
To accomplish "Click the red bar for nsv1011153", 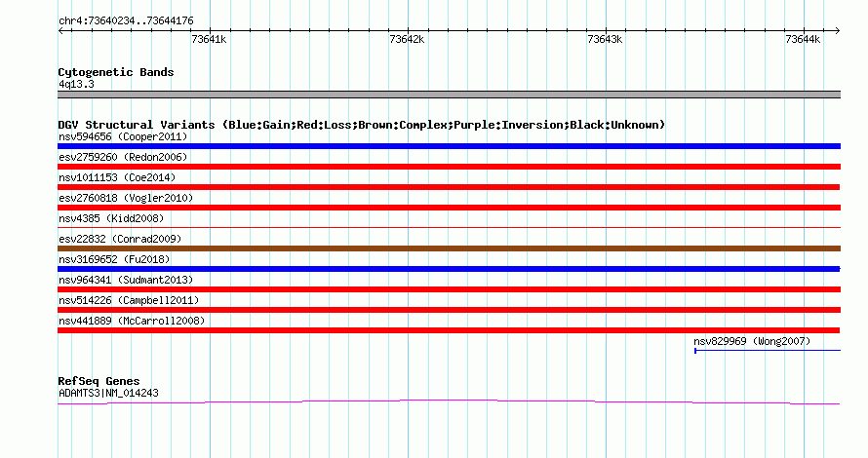I will (x=449, y=187).
